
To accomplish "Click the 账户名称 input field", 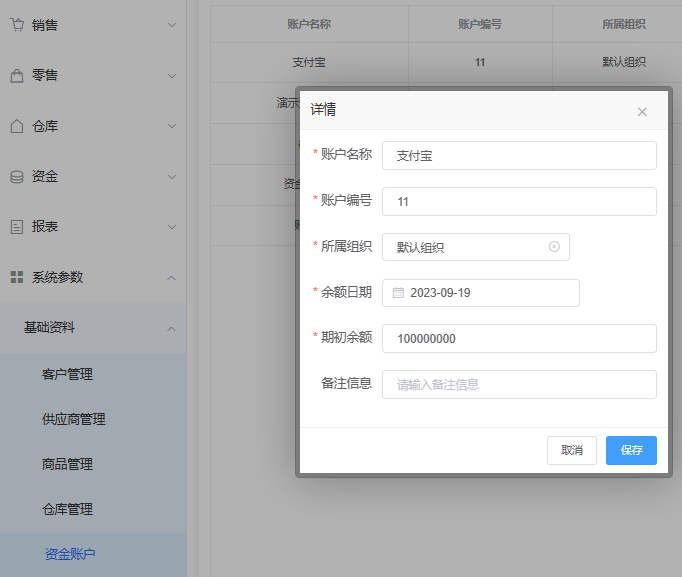I will (518, 156).
